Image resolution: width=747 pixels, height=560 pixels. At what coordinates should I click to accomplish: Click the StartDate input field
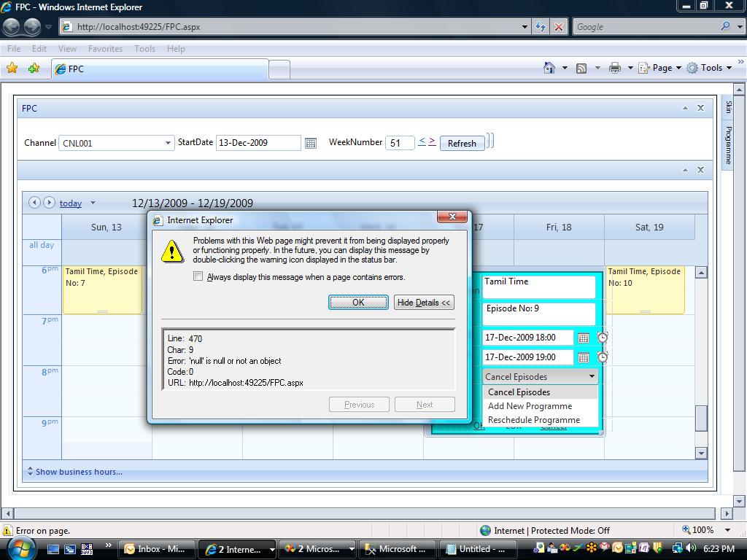pos(258,143)
